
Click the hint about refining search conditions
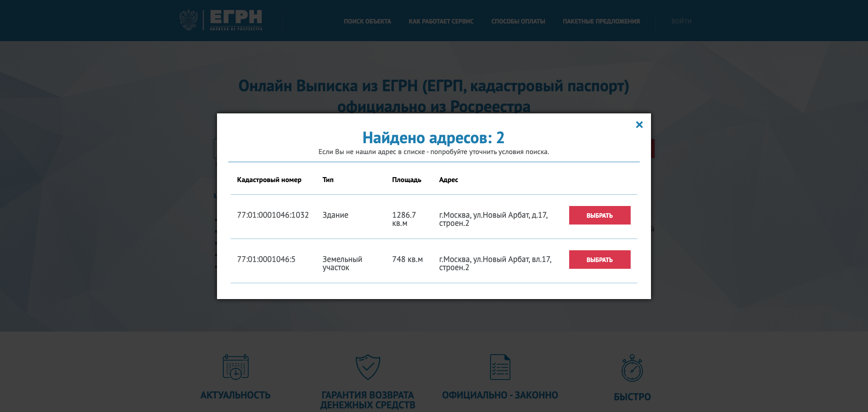click(434, 152)
